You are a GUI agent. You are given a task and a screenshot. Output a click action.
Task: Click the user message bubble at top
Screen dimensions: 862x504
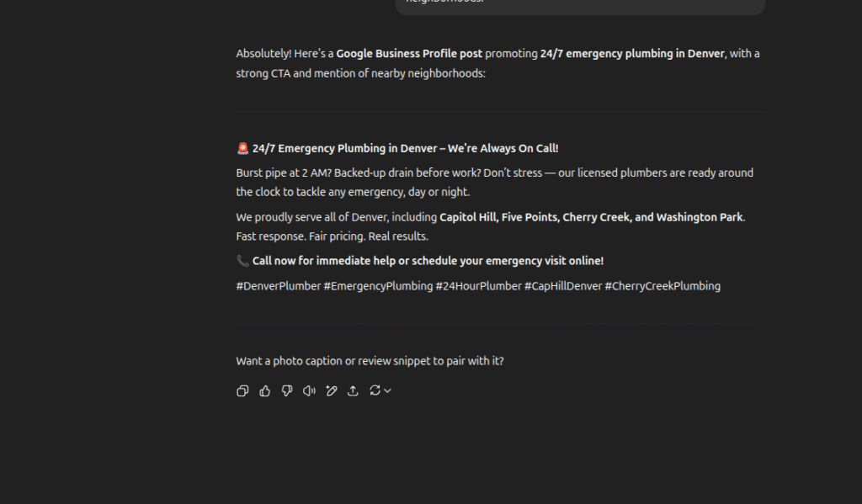pos(580,6)
